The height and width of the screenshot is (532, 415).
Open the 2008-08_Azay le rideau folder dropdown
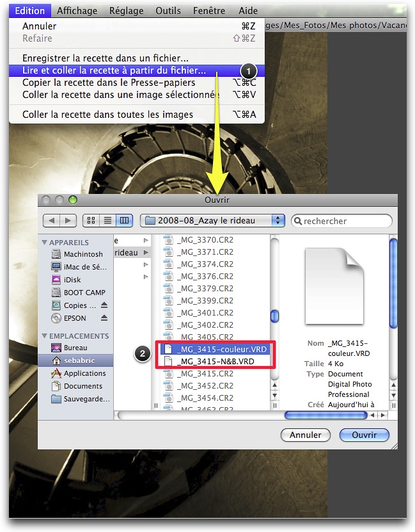(x=212, y=220)
